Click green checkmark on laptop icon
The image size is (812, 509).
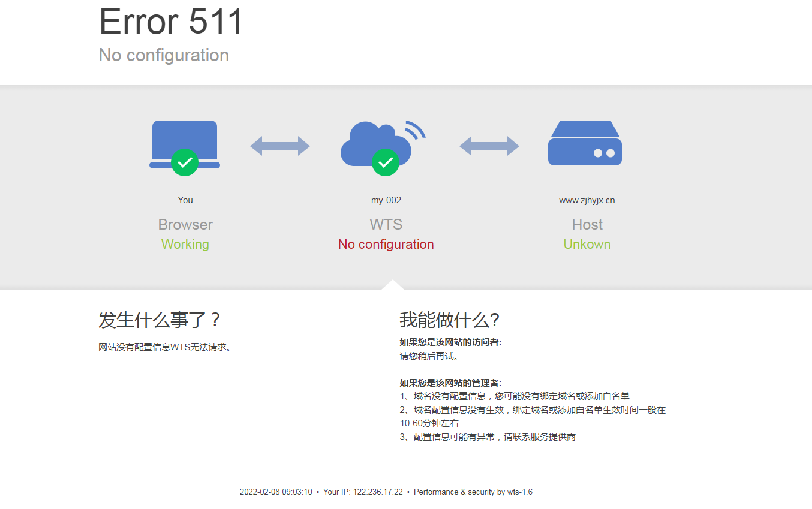tap(185, 162)
